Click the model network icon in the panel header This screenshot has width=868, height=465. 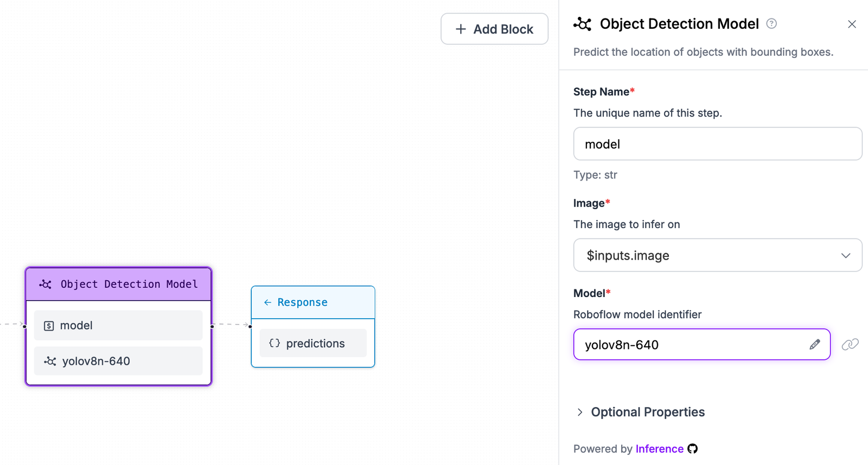click(x=583, y=24)
